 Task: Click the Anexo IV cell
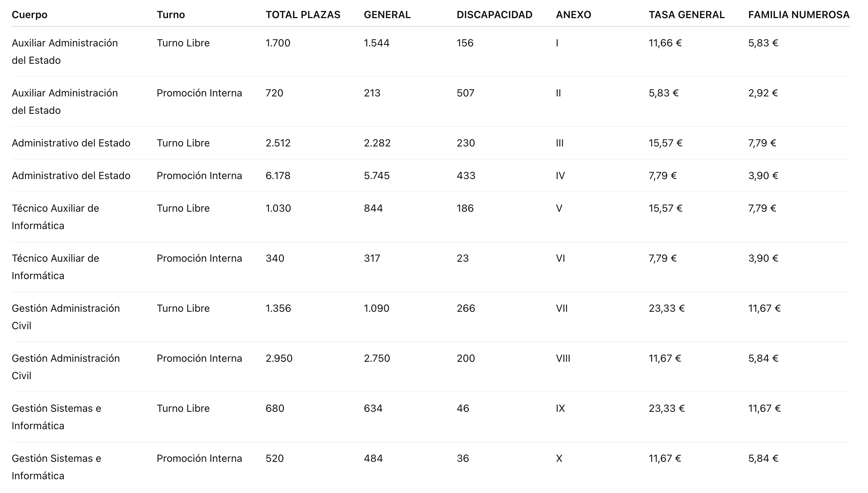(x=560, y=176)
